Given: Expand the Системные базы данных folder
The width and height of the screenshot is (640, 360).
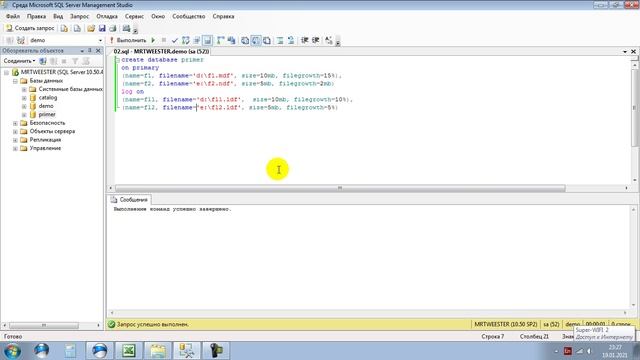Looking at the screenshot, I should click(x=24, y=89).
